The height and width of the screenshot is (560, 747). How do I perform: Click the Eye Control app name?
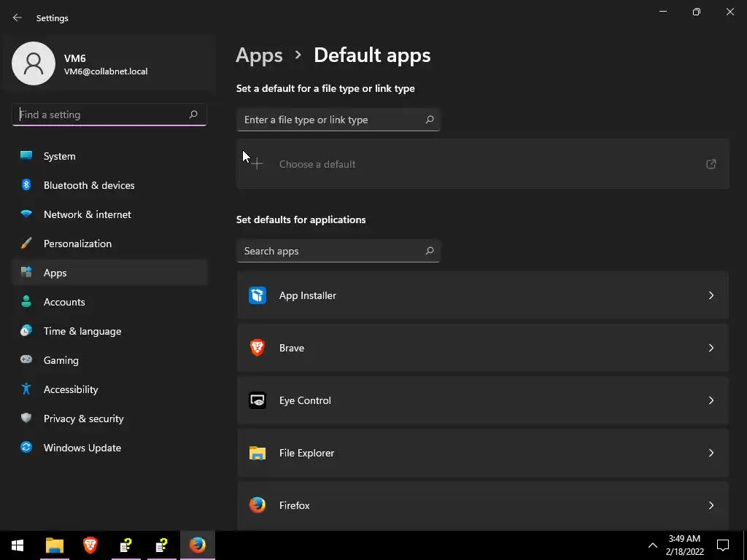tap(305, 400)
